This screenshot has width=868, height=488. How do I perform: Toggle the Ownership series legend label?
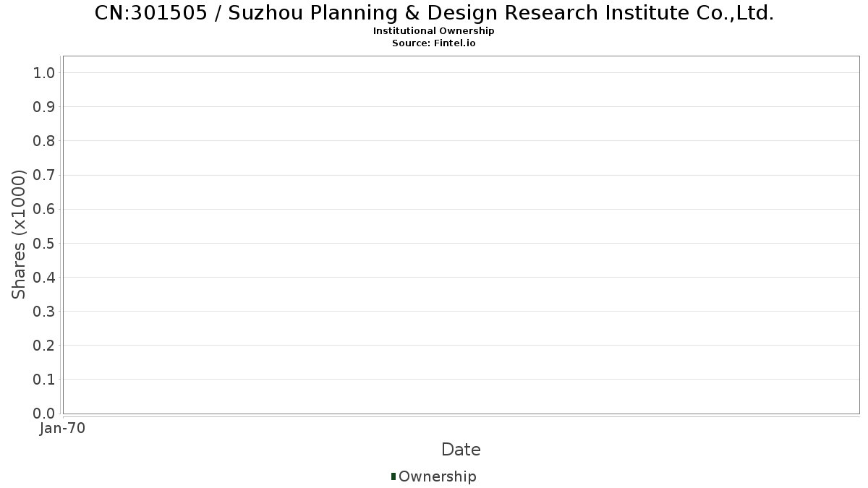pyautogui.click(x=437, y=476)
